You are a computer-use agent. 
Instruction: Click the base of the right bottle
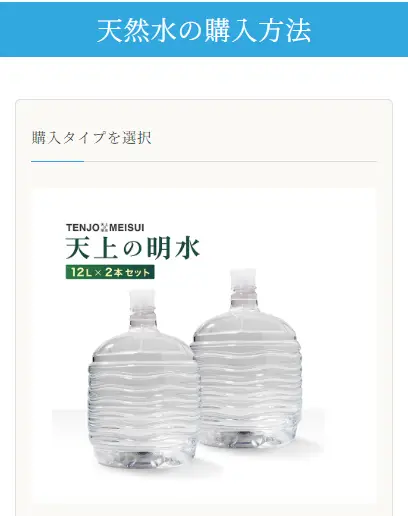248,435
